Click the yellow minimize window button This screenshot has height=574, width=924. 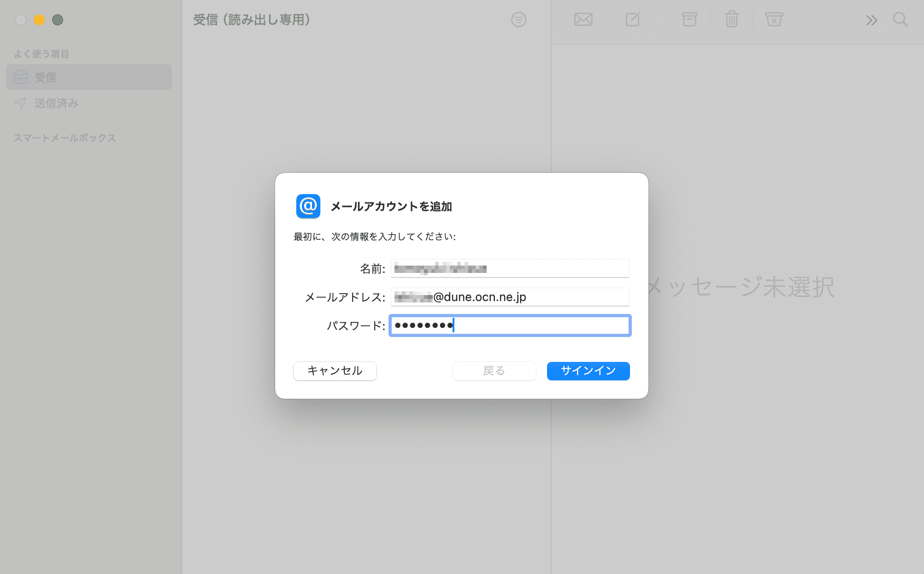[x=39, y=20]
